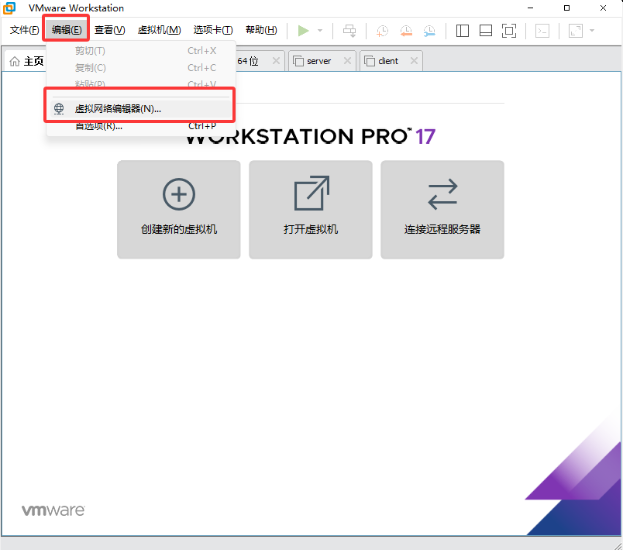Close the server tab
This screenshot has height=550, width=625.
(347, 61)
